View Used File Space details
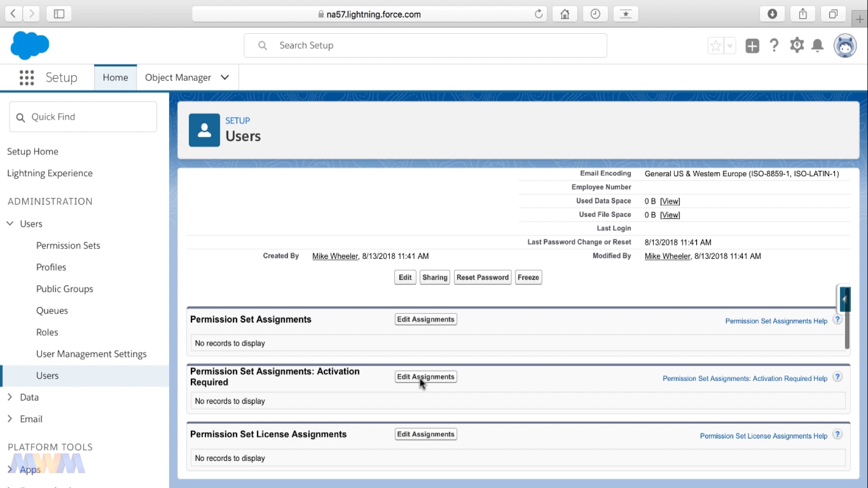868x488 pixels. [x=670, y=215]
